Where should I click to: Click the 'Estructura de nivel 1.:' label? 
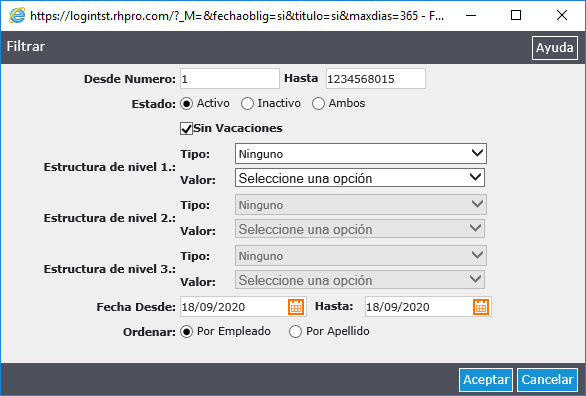click(x=110, y=167)
